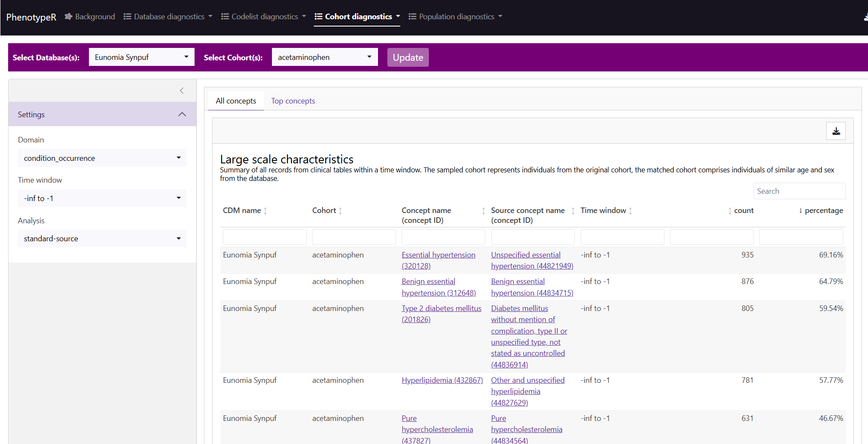The image size is (868, 444).
Task: Click the table Search field
Action: (799, 191)
